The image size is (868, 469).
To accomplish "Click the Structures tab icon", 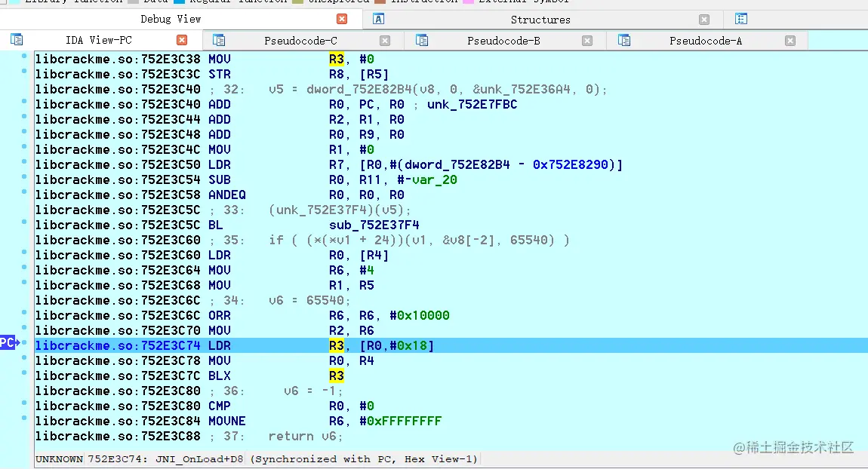I will (x=379, y=19).
